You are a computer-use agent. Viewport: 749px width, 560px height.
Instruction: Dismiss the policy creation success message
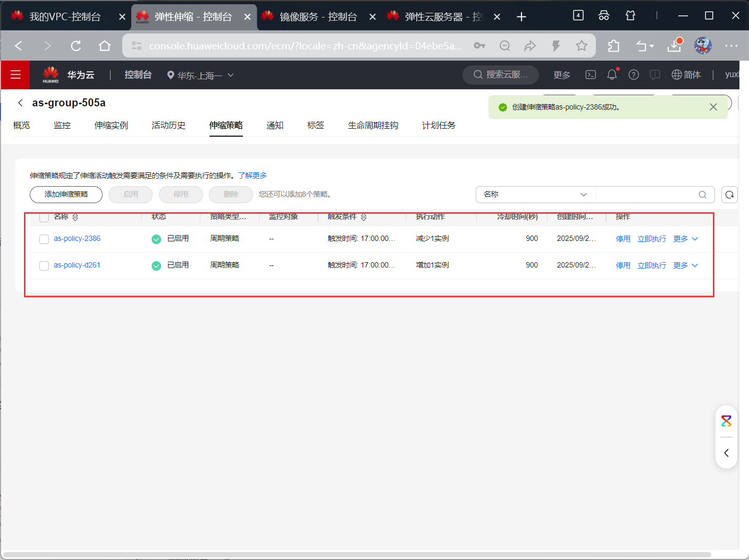point(713,107)
